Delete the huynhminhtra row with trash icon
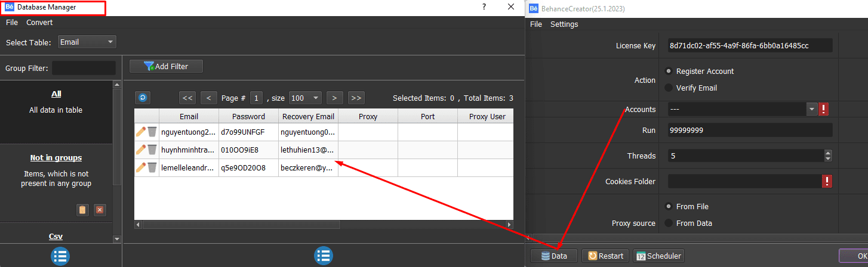 point(152,150)
